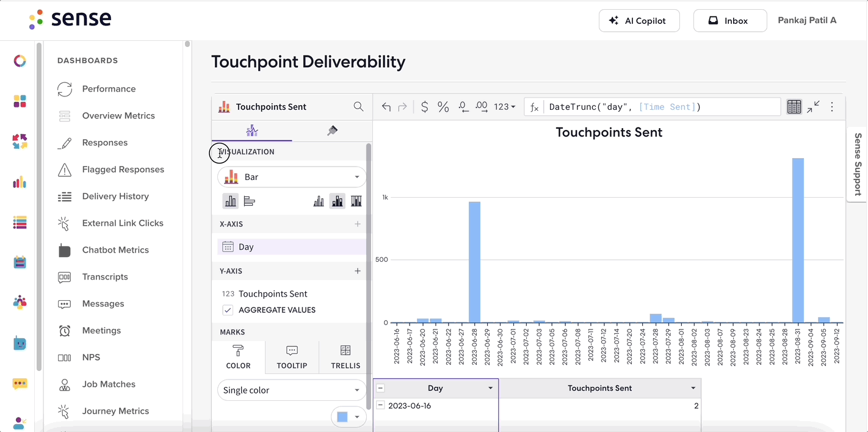Add a column to X-AXIS
This screenshot has height=432, width=868.
(358, 224)
